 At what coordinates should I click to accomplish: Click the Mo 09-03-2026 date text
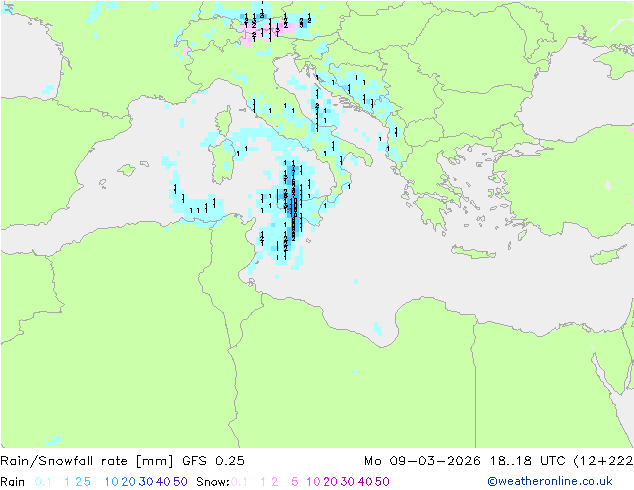(x=422, y=461)
